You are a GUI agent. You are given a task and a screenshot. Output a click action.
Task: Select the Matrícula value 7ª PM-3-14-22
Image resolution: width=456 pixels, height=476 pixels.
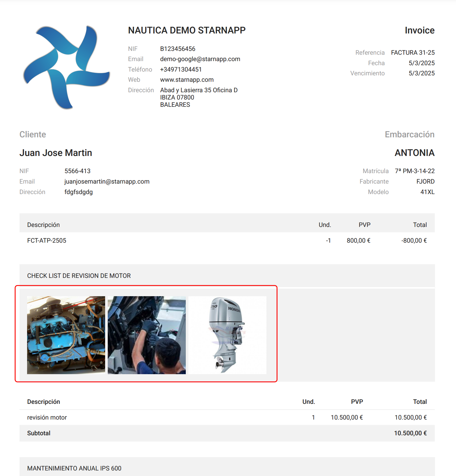pos(415,171)
